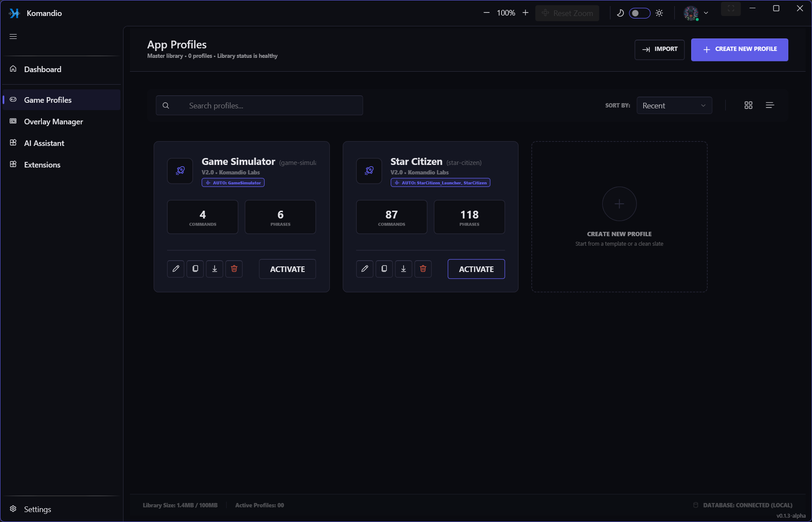Duplicate the Game Simulator profile
The width and height of the screenshot is (812, 522).
195,269
